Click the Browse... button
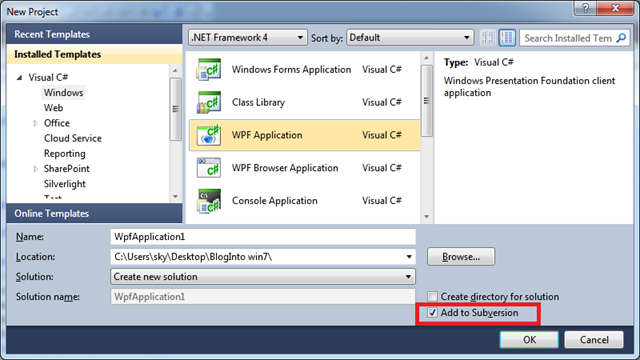 pos(461,257)
